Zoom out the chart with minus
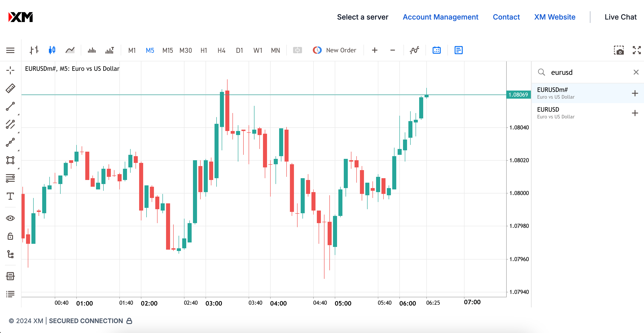Viewport: 644px width, 333px height. (392, 50)
